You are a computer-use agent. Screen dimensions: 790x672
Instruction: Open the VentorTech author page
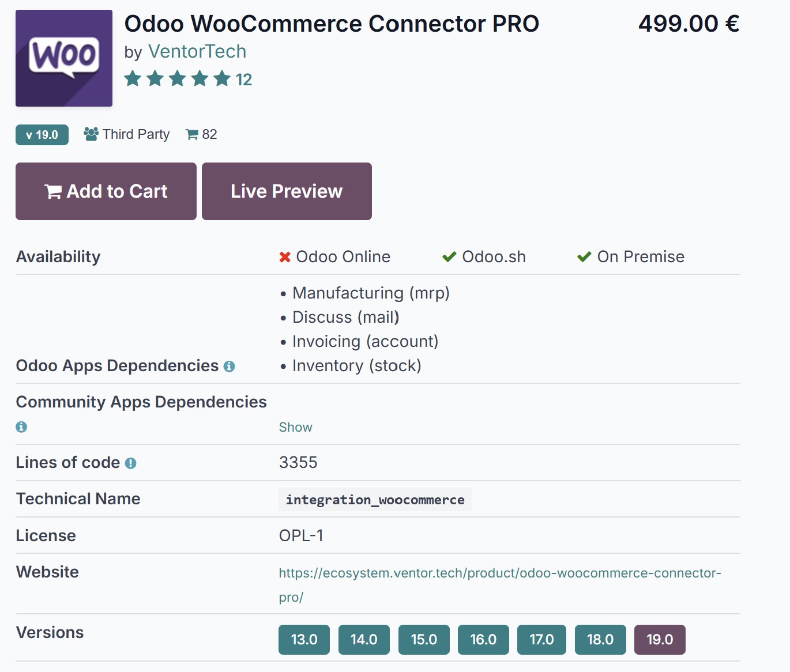[197, 51]
